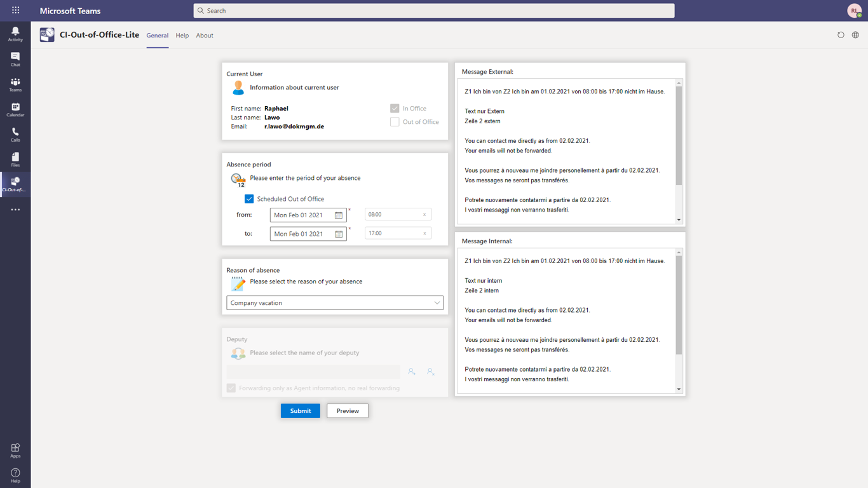Open Calls in the Teams sidebar
This screenshot has width=868, height=488.
tap(15, 135)
